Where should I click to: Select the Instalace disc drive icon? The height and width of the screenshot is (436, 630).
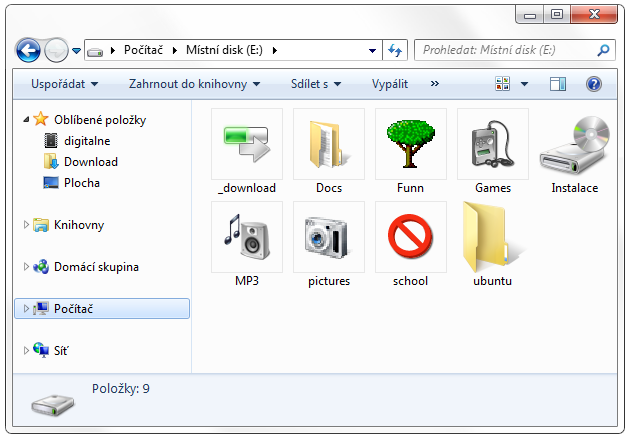pyautogui.click(x=575, y=145)
